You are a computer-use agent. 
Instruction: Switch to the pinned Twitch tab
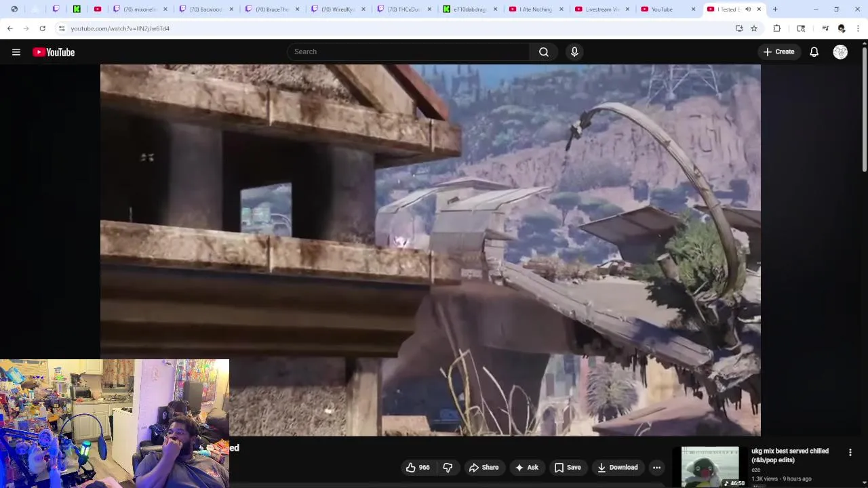coord(56,9)
